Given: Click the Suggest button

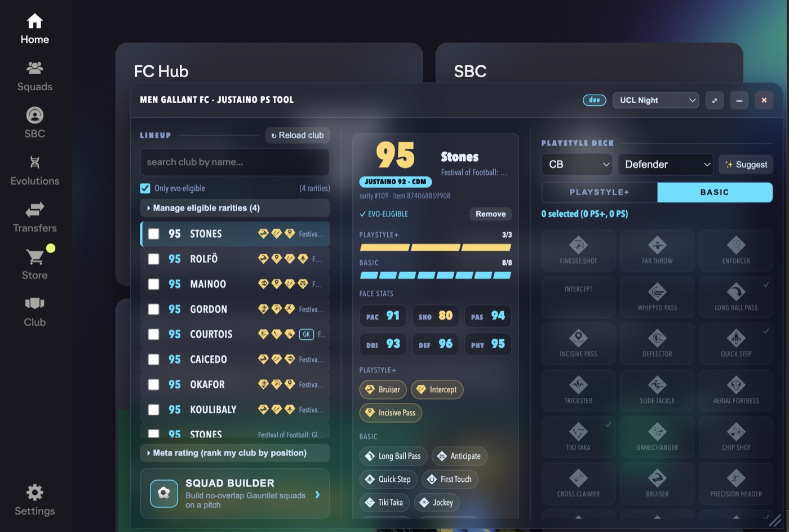Looking at the screenshot, I should coord(746,165).
